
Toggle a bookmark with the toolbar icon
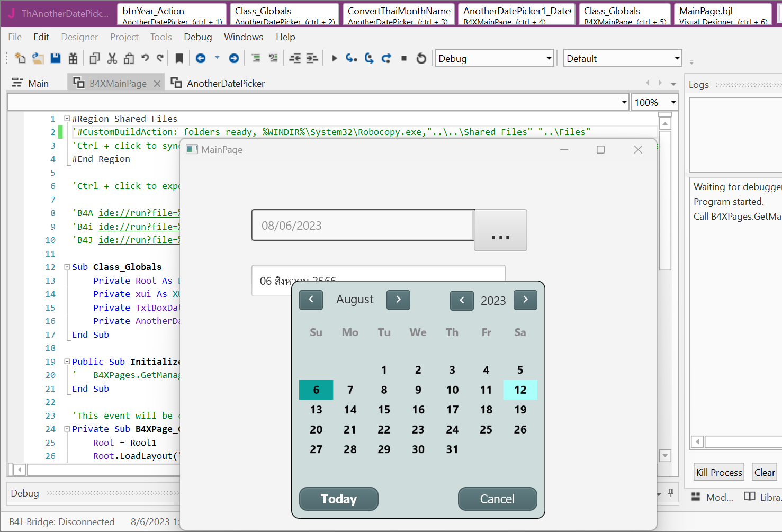click(179, 58)
